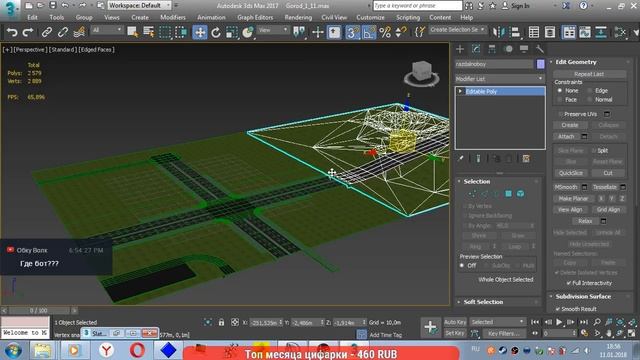Open Create Selection Set dropdown
640x360 pixels.
click(x=458, y=30)
